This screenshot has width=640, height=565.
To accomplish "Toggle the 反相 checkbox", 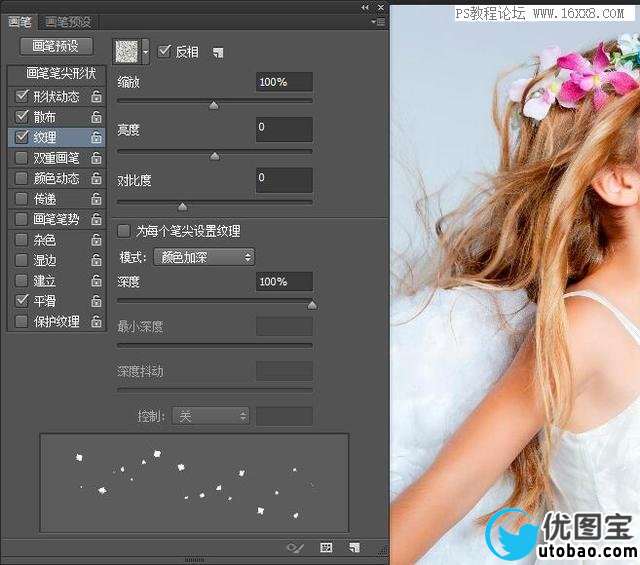I will [164, 51].
